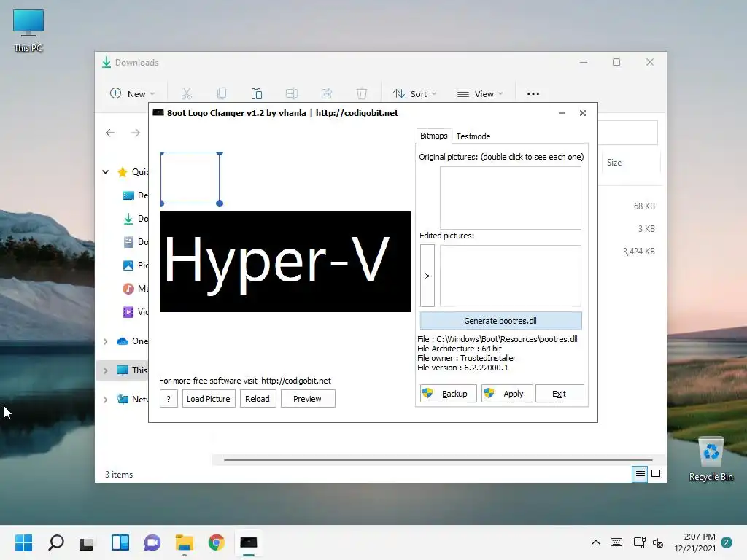This screenshot has height=560, width=747.
Task: Open the Windows Start menu
Action: click(23, 542)
